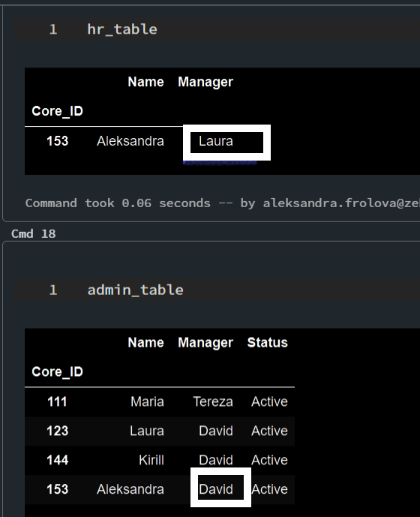Image resolution: width=420 pixels, height=517 pixels.
Task: Click the highlighted Laura manager cell in hr_table
Action: pos(226,143)
